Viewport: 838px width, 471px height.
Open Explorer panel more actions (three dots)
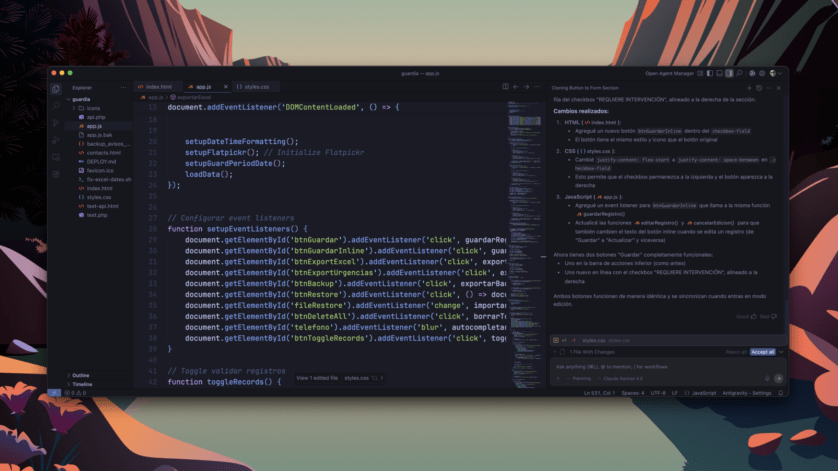pyautogui.click(x=123, y=88)
